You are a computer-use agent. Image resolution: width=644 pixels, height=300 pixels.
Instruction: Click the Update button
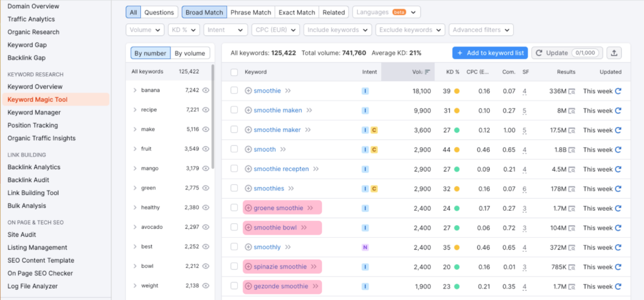[567, 53]
